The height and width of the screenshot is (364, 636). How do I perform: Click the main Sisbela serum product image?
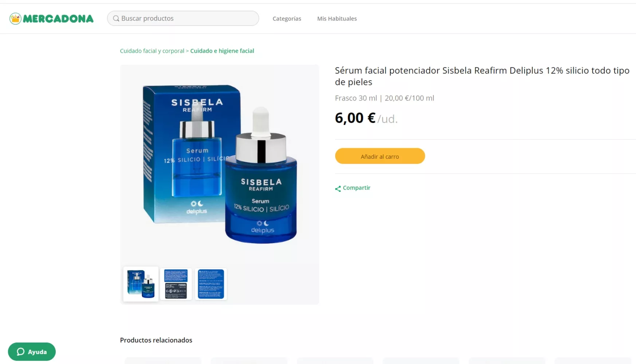pos(220,164)
